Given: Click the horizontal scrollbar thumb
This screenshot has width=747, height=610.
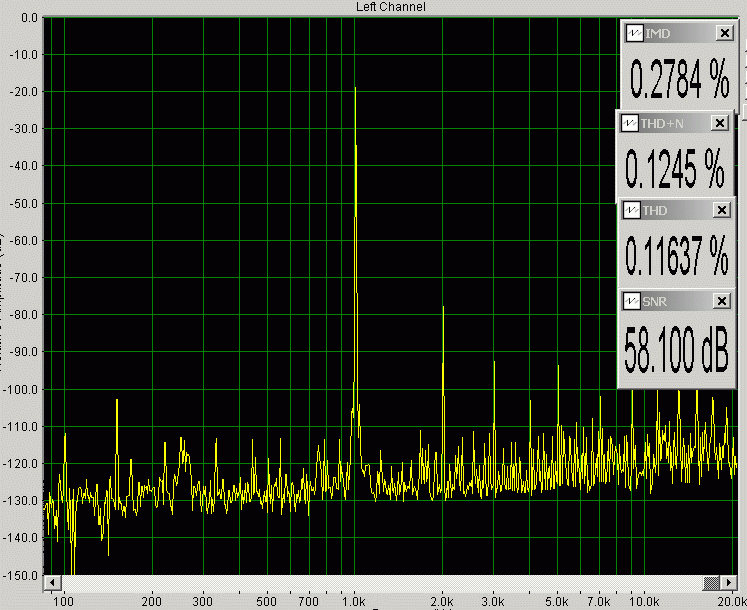Looking at the screenshot, I should [x=711, y=582].
